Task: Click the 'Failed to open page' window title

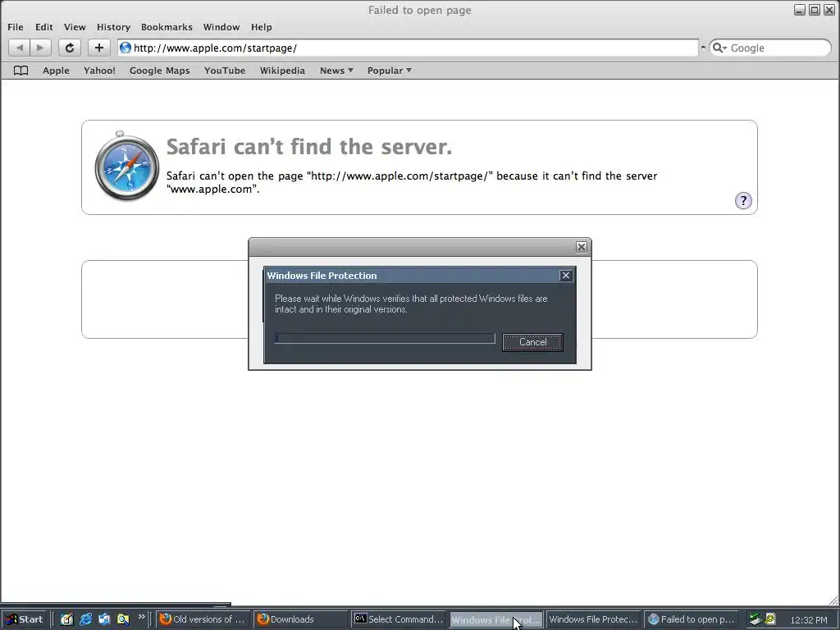Action: click(419, 10)
